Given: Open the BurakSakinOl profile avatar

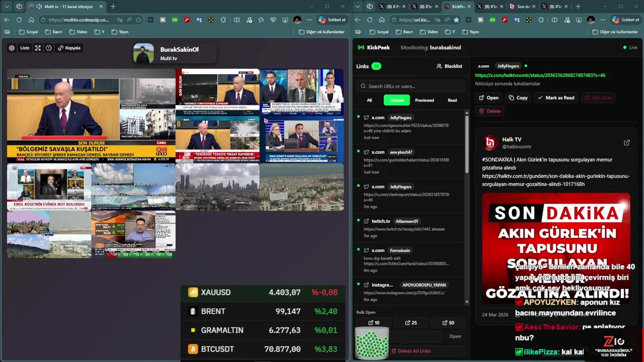Looking at the screenshot, I should [143, 53].
